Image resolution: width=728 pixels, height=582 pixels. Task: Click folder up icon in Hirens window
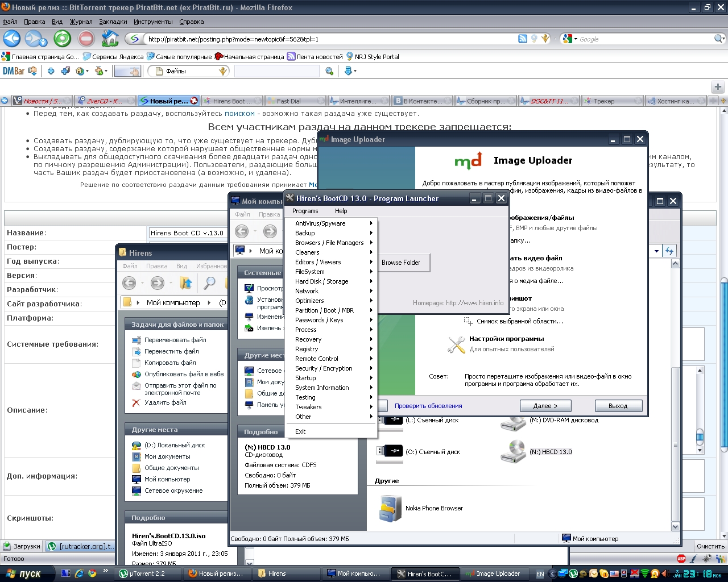pyautogui.click(x=186, y=282)
